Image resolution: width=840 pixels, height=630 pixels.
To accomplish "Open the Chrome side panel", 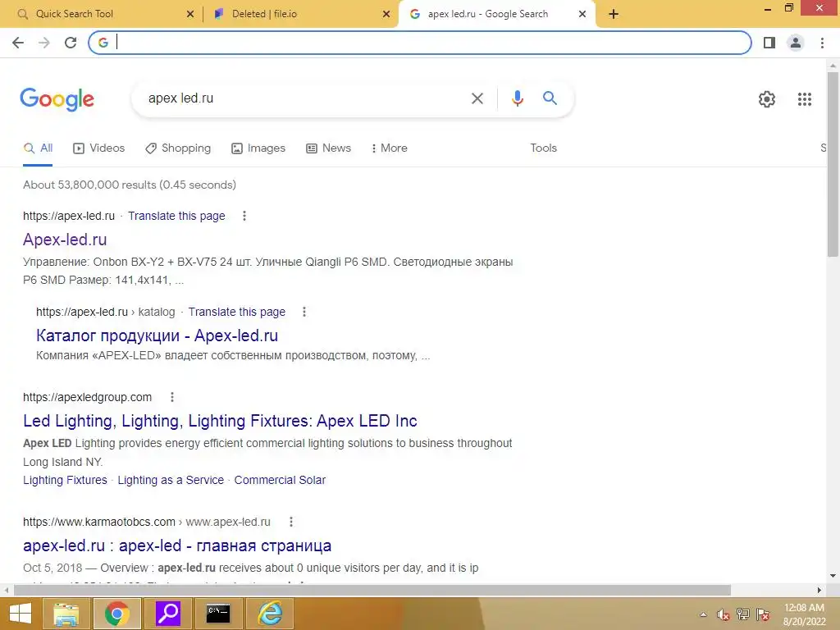I will pos(769,43).
